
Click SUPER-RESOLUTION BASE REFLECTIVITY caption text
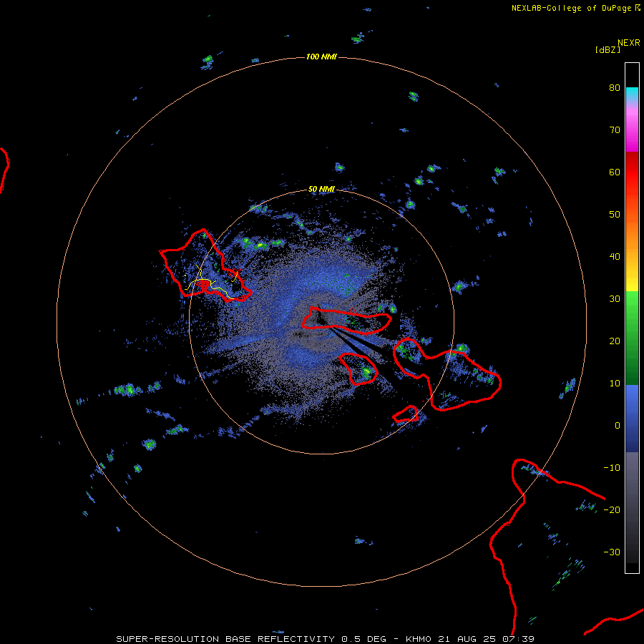(x=225, y=639)
